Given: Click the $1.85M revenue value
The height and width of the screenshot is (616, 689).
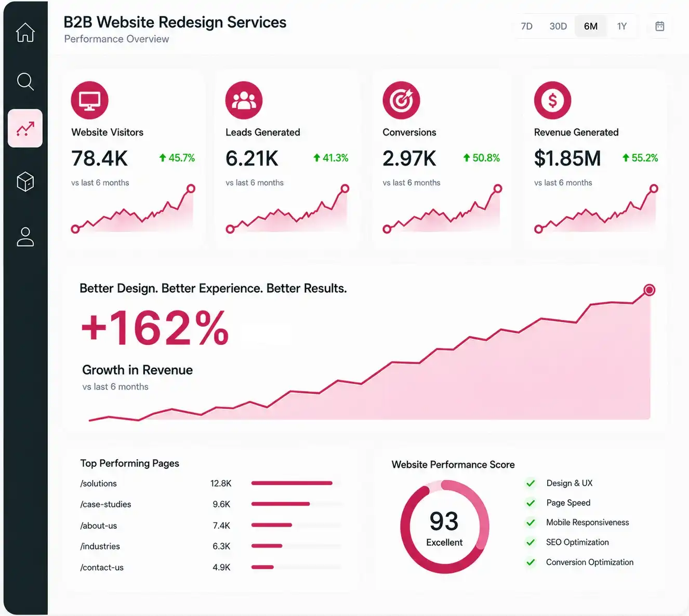Looking at the screenshot, I should [567, 158].
